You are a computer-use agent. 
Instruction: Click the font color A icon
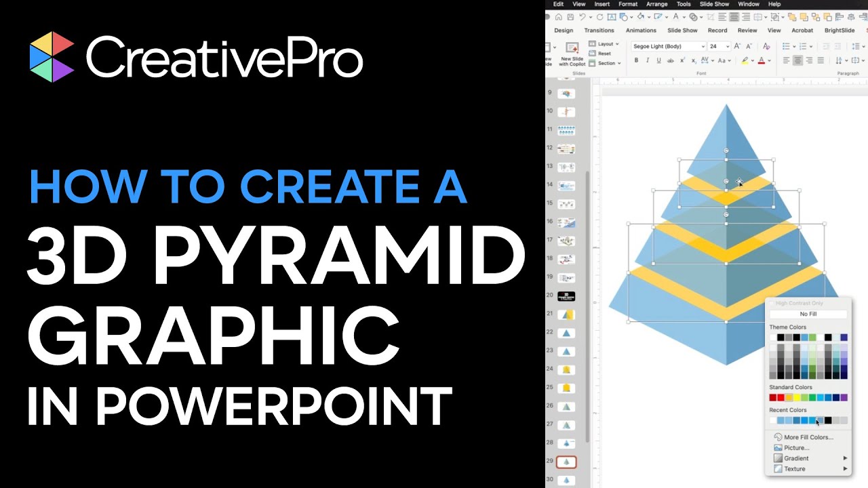pos(762,60)
